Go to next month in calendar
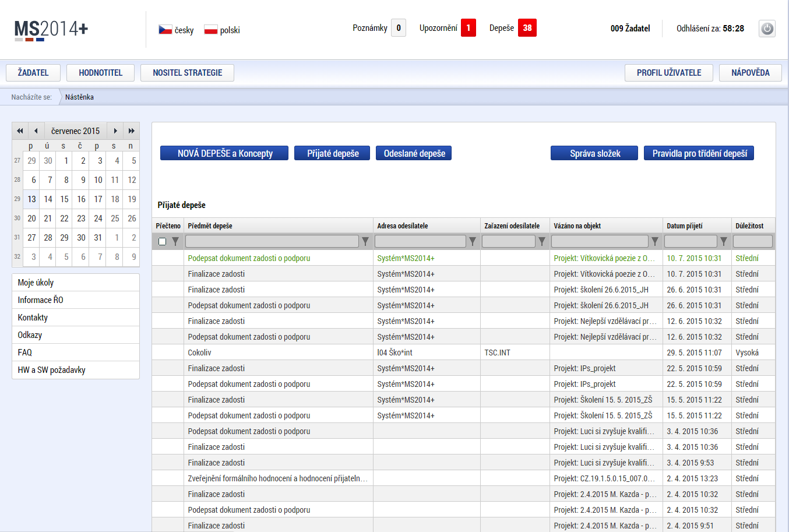The image size is (789, 532). (x=115, y=131)
